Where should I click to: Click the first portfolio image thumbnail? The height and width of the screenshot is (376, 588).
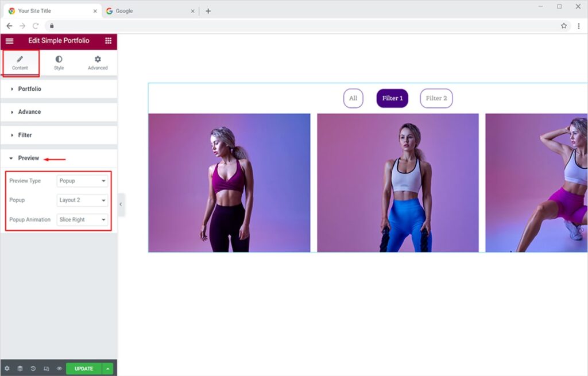pos(229,183)
